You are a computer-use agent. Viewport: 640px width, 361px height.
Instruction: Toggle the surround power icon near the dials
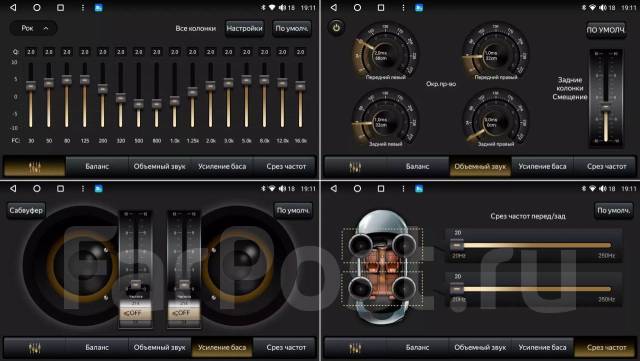point(336,28)
